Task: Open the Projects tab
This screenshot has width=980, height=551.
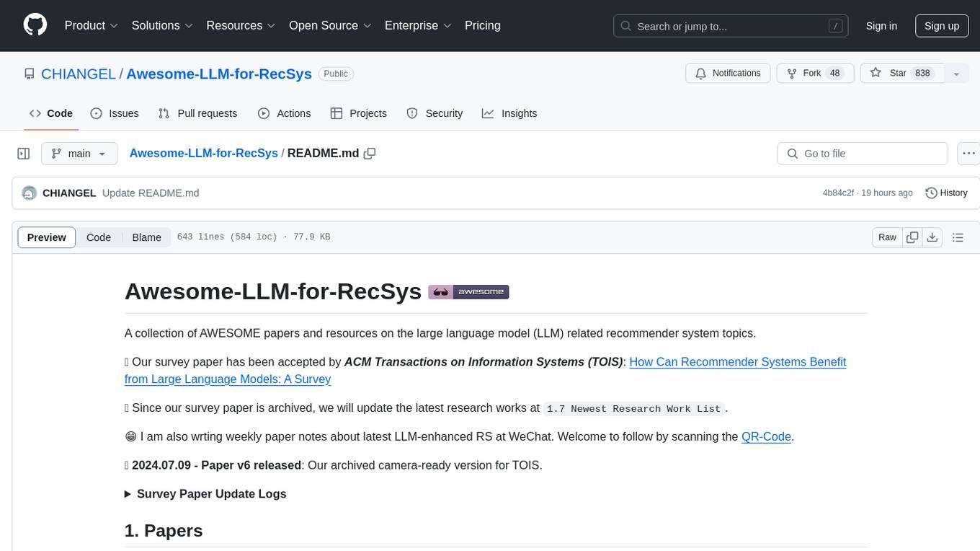Action: tap(359, 113)
